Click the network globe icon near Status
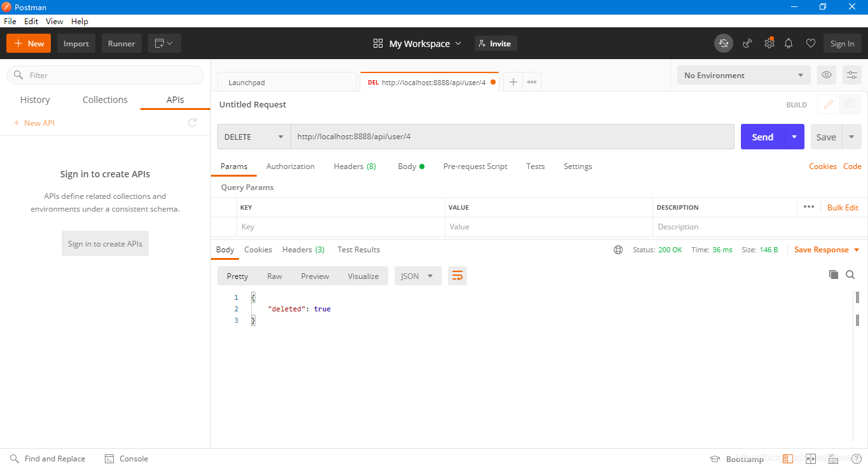The height and width of the screenshot is (469, 868). coord(618,250)
